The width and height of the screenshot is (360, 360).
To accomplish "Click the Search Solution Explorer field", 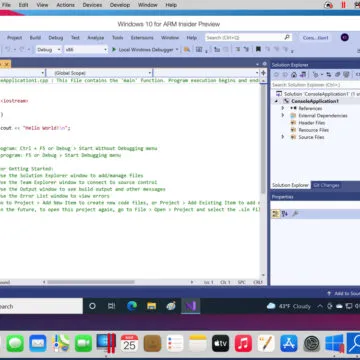I will tap(315, 85).
